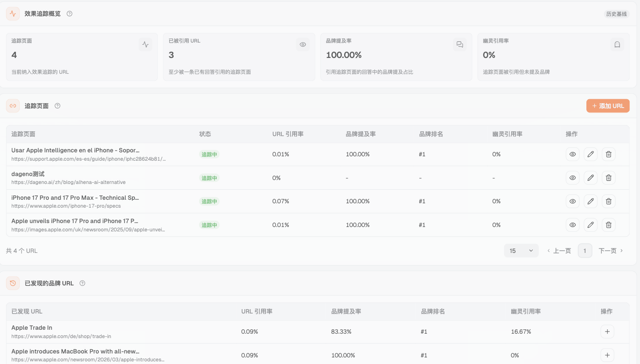Open help tooltip next to 追踪页面 heading
The image size is (640, 364).
(x=57, y=106)
